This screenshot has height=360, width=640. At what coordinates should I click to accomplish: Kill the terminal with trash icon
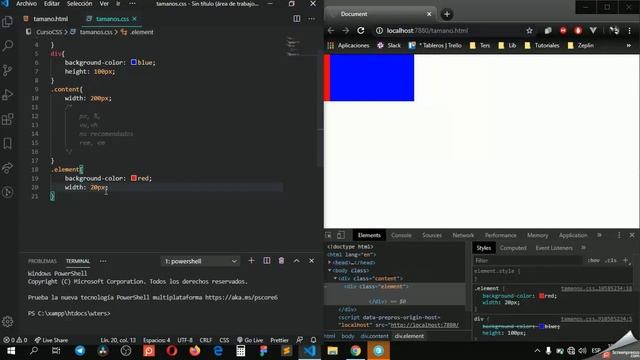pos(281,261)
